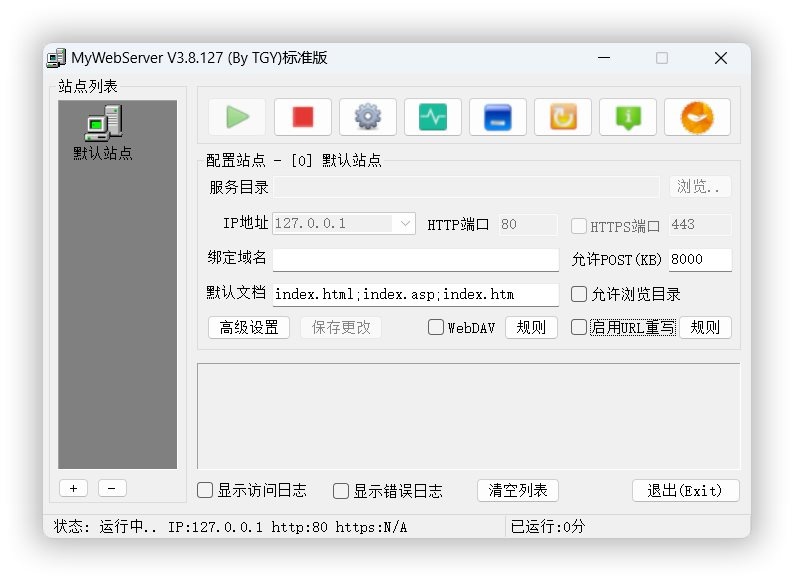The height and width of the screenshot is (581, 794).
Task: Click the 站点列表 panel label
Action: point(88,86)
